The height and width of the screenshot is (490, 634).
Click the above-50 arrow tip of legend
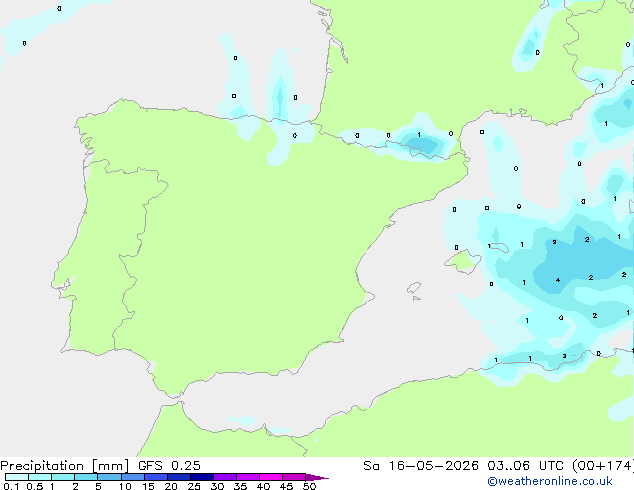(317, 477)
